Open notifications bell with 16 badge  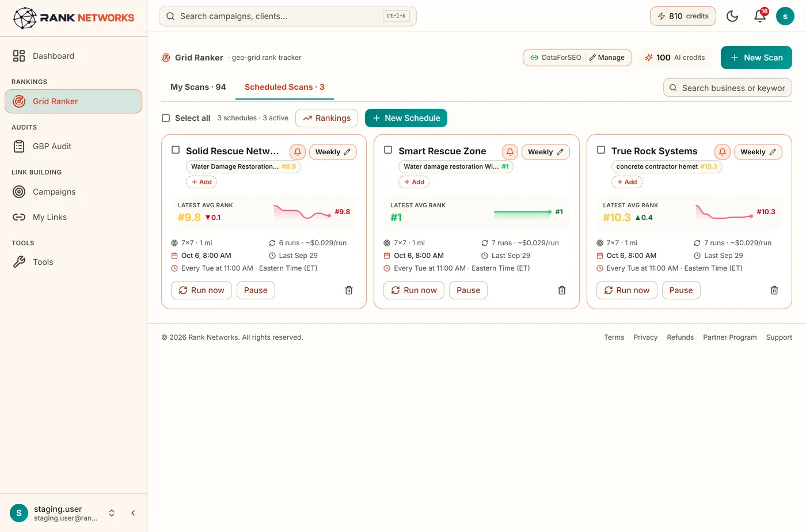coord(760,16)
